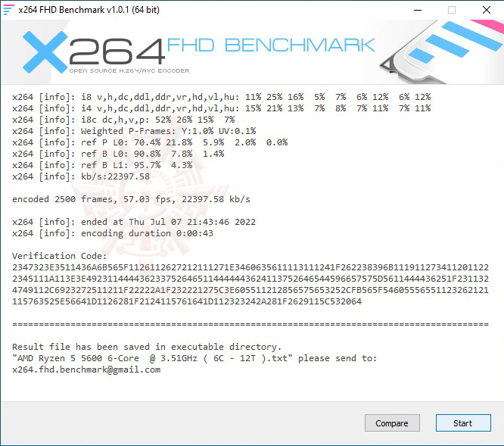
Task: Click the 'Weighted P-Frames' info line
Action: pyautogui.click(x=134, y=131)
